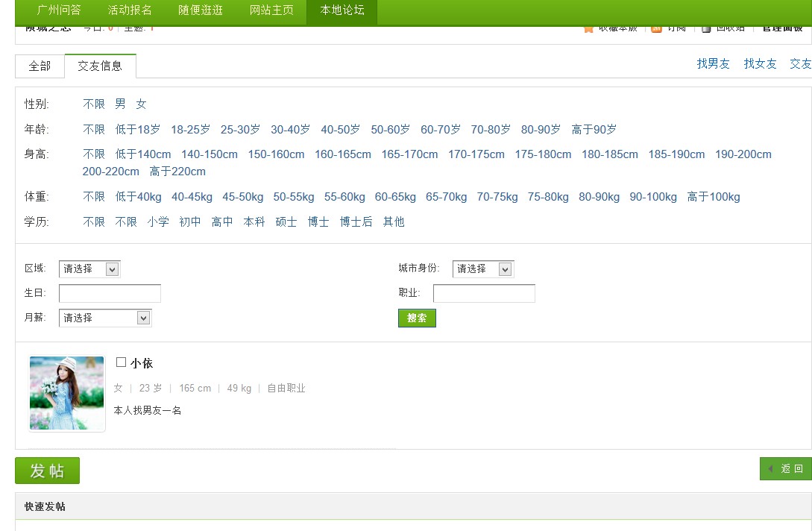Viewport: 812px width, 531px height.
Task: Filter weight by 高于100kg
Action: [714, 197]
